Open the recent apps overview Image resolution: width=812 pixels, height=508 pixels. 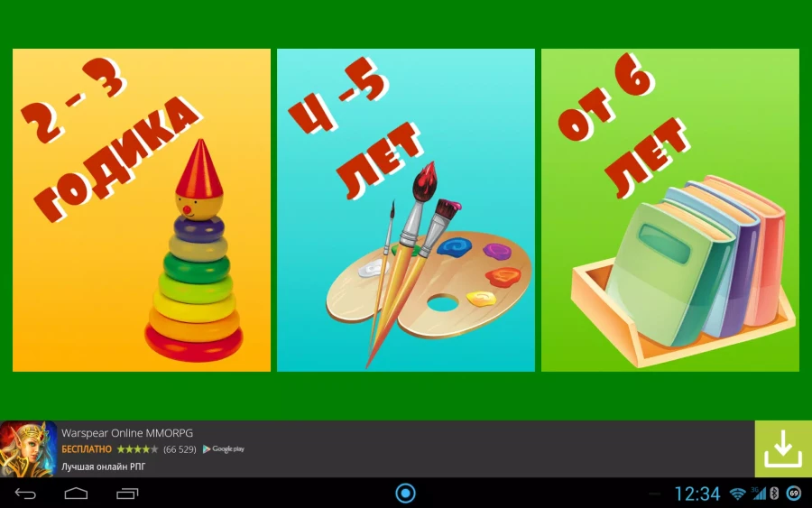127,494
